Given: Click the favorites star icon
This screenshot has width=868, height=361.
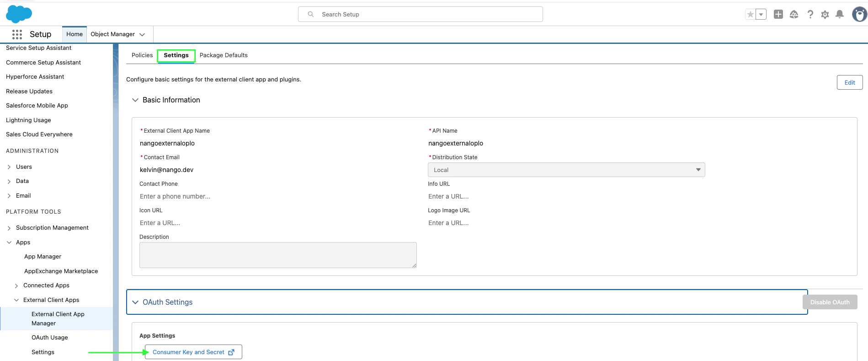Looking at the screenshot, I should pos(750,15).
